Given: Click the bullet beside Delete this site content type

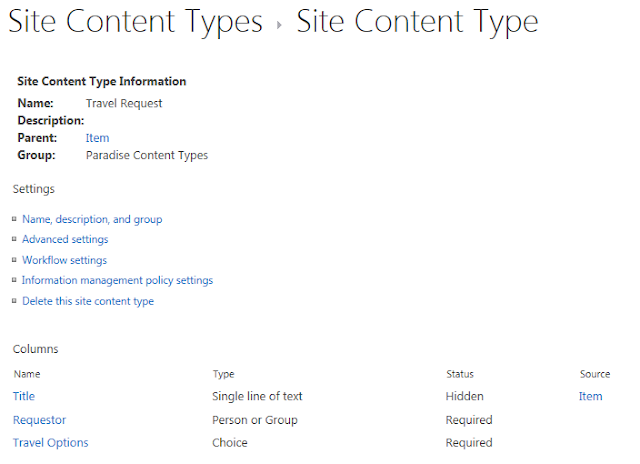Looking at the screenshot, I should (15, 301).
